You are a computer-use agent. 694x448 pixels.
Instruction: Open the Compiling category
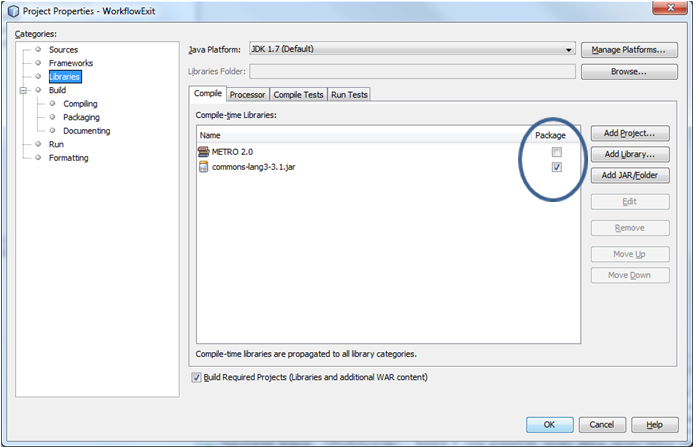coord(80,104)
